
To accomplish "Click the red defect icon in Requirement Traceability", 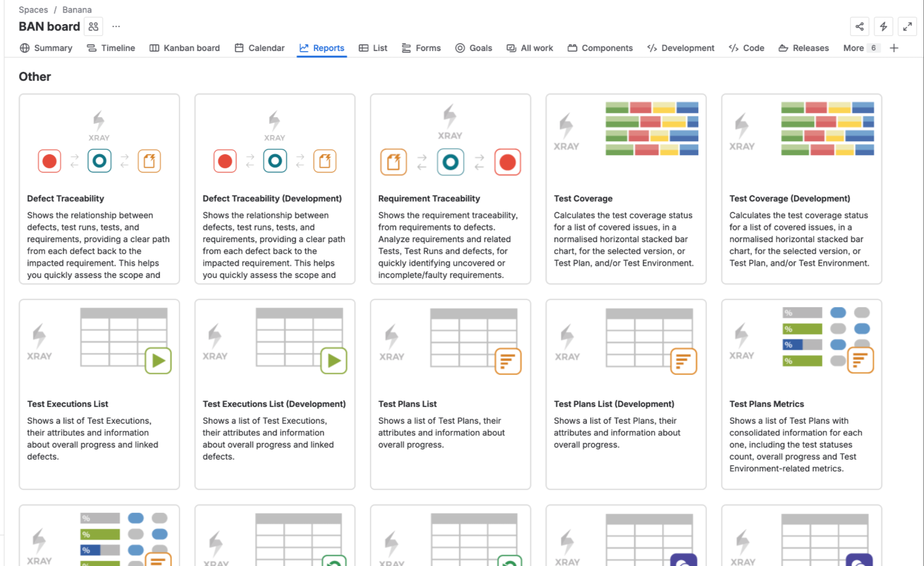I will (507, 163).
